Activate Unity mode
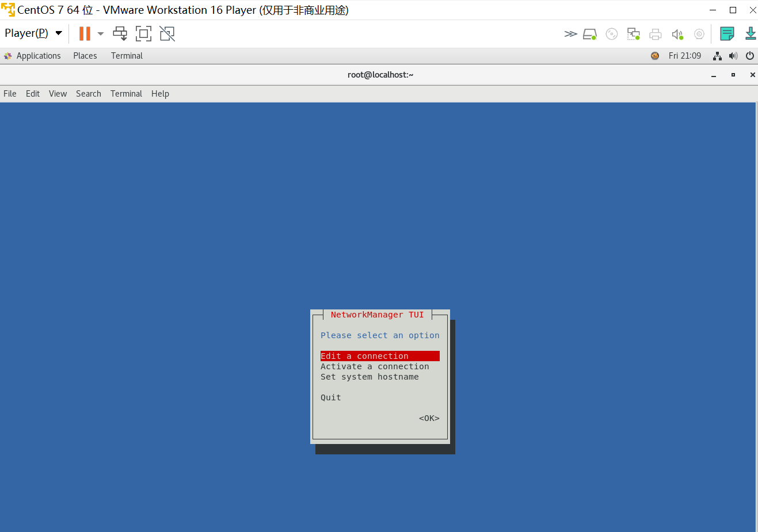The image size is (758, 532). click(167, 33)
